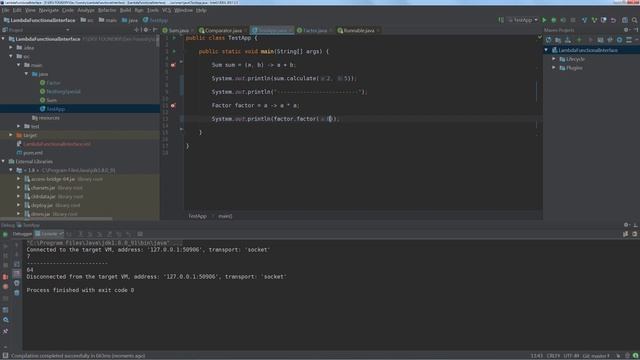Click the Rerun TestApp icon in Debug panel

point(5,234)
